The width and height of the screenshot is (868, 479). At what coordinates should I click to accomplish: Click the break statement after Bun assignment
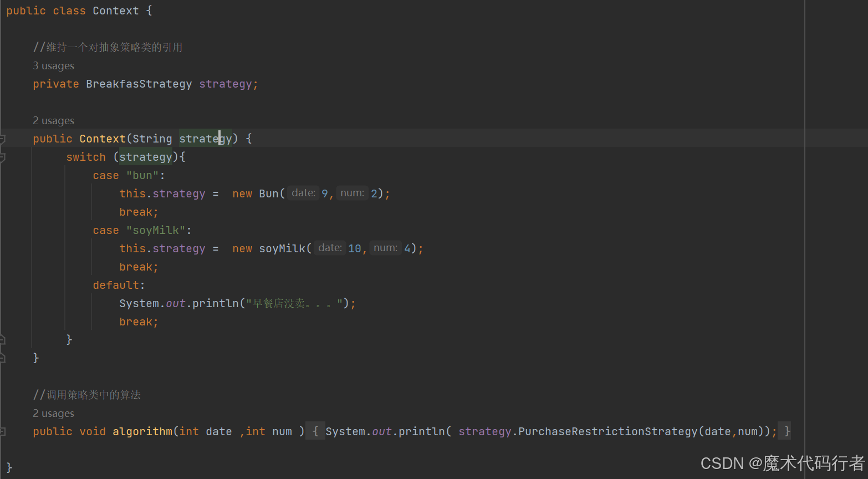pyautogui.click(x=139, y=212)
